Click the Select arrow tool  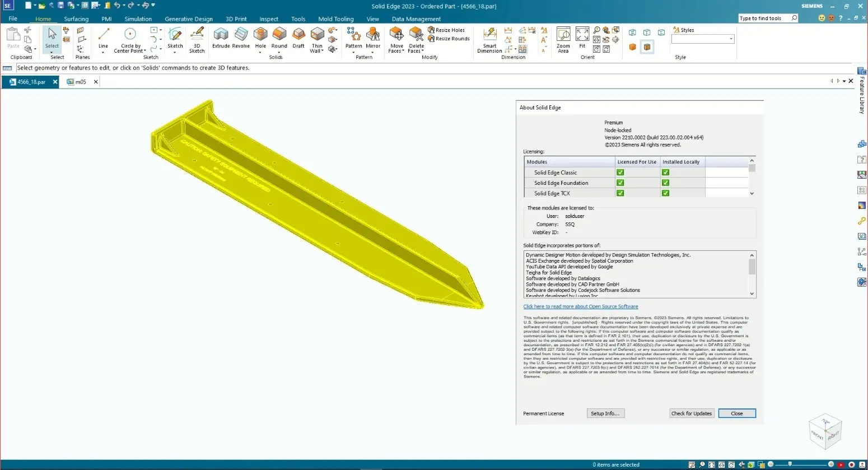pyautogui.click(x=52, y=38)
